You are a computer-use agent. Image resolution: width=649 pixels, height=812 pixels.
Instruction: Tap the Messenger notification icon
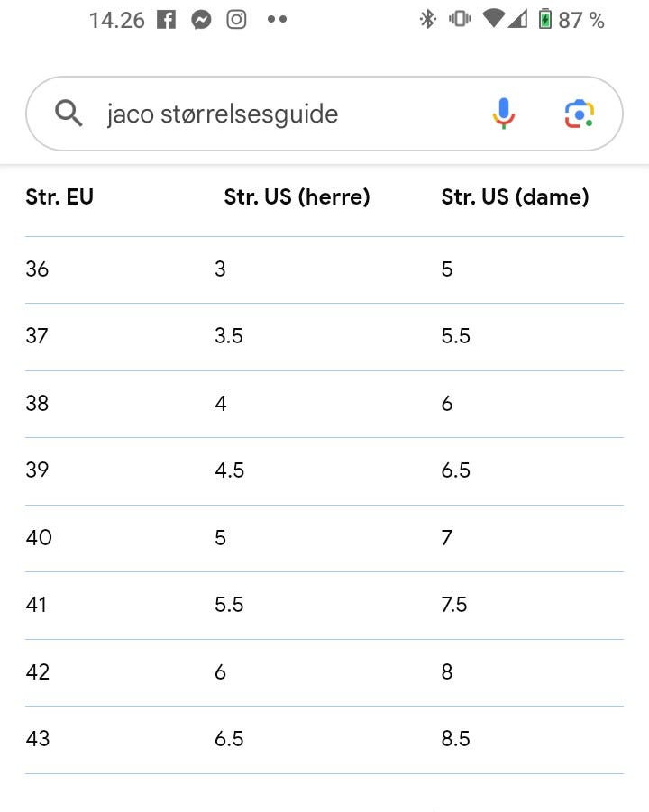pos(201,19)
